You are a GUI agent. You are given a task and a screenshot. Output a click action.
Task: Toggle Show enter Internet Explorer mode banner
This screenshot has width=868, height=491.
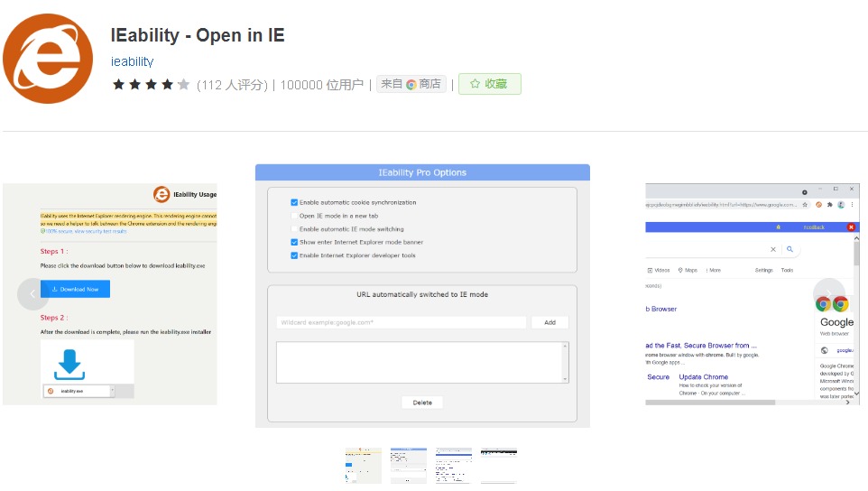[294, 242]
